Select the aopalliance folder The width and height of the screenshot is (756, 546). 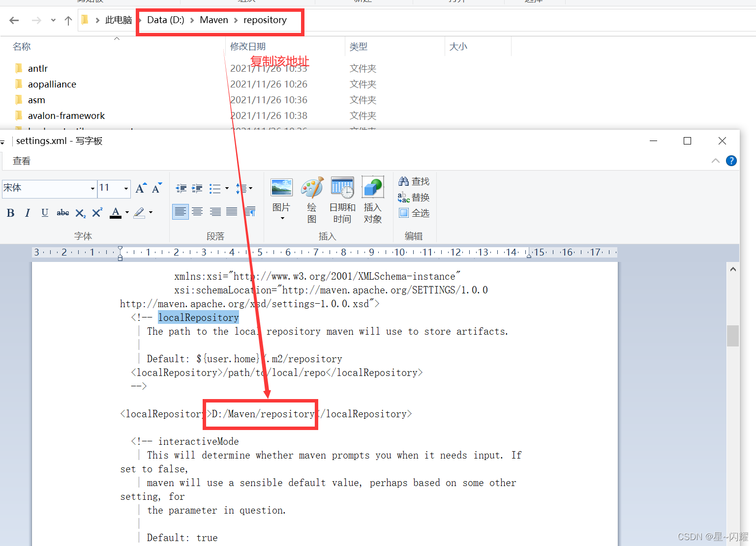tap(52, 84)
